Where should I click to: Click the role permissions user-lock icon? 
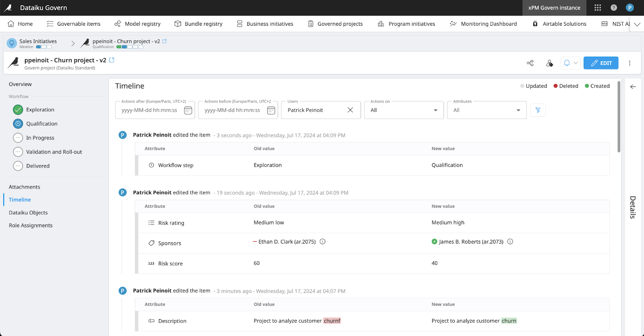549,63
